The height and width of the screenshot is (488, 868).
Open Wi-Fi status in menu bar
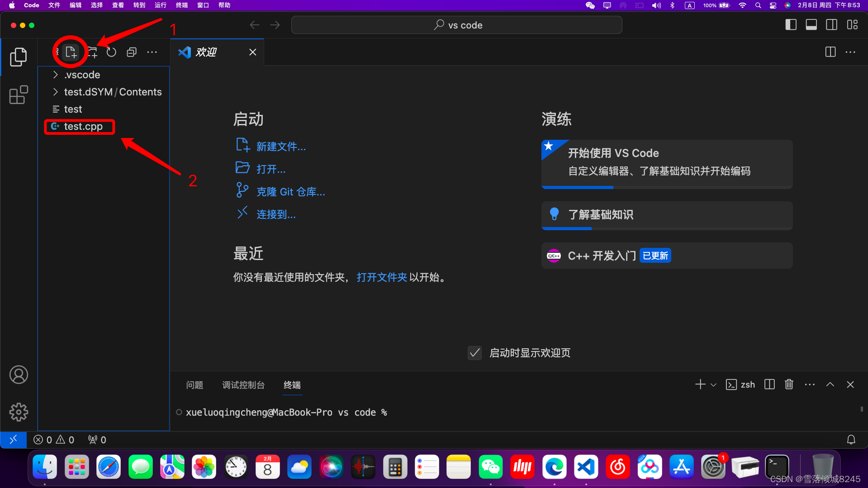point(742,5)
